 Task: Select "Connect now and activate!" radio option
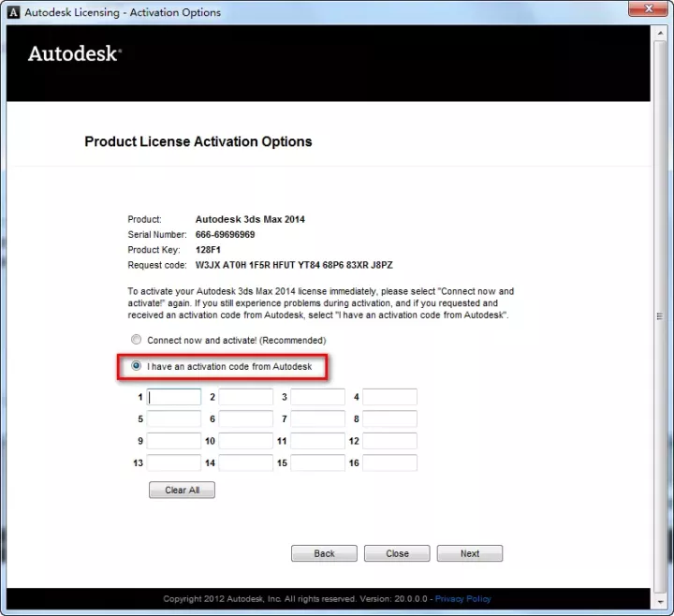tap(137, 340)
